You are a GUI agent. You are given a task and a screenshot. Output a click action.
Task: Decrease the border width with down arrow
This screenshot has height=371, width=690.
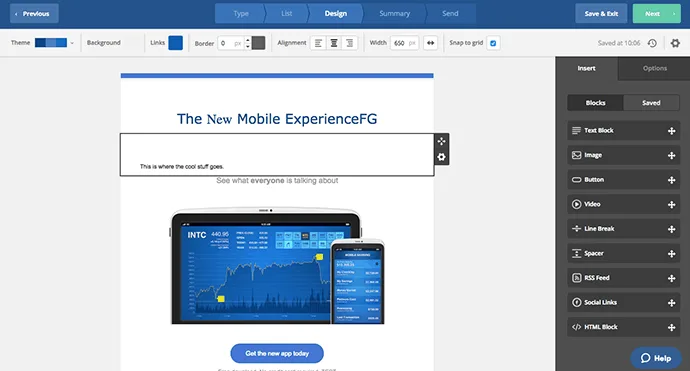pyautogui.click(x=247, y=46)
